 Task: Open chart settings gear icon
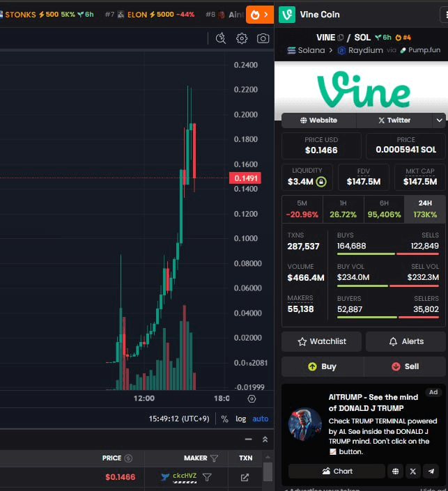[242, 38]
